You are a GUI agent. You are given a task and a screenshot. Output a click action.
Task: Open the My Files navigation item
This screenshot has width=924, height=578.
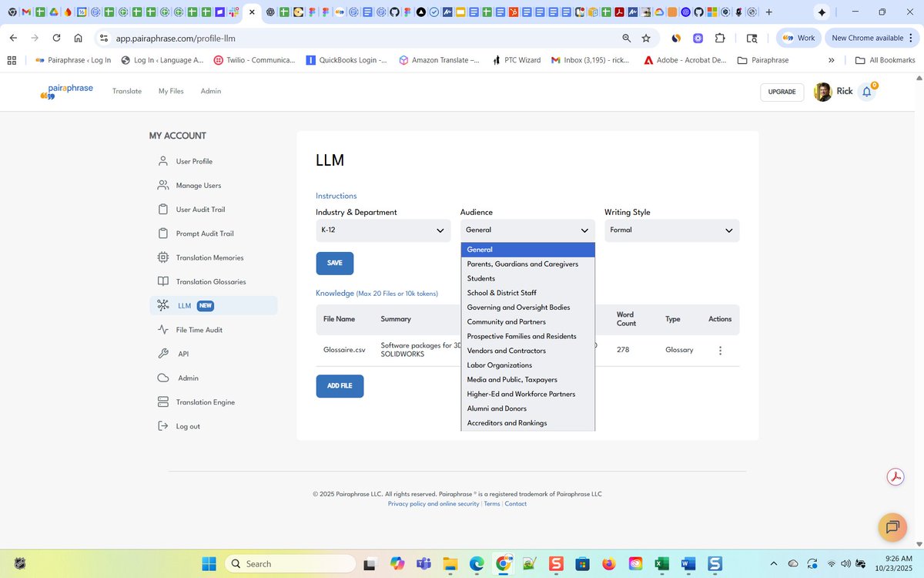point(170,91)
